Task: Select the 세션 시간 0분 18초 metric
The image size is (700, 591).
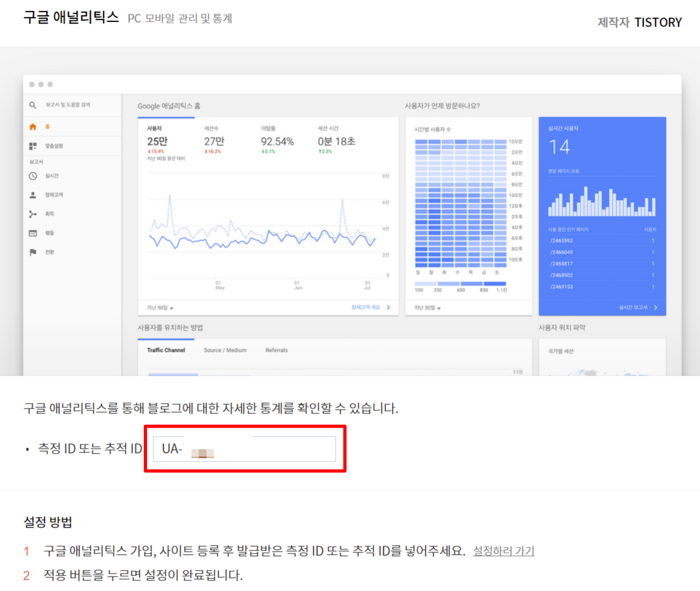Action: coord(336,140)
